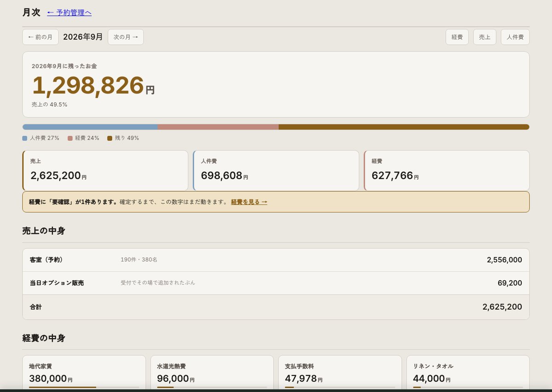Screen dimensions: 552x392
Task: Click the 2026年9月に残ったお金 caption
Action: (x=64, y=66)
